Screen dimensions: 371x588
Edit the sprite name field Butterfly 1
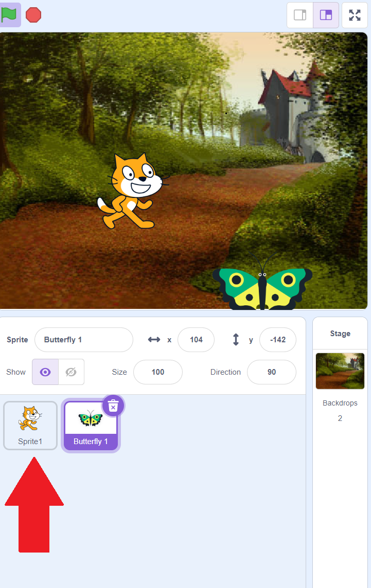pyautogui.click(x=84, y=340)
